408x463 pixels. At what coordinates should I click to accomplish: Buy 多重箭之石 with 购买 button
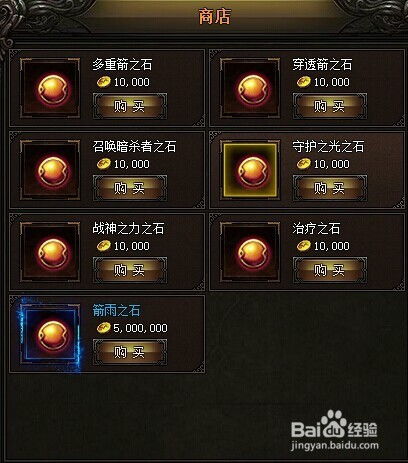[x=130, y=106]
